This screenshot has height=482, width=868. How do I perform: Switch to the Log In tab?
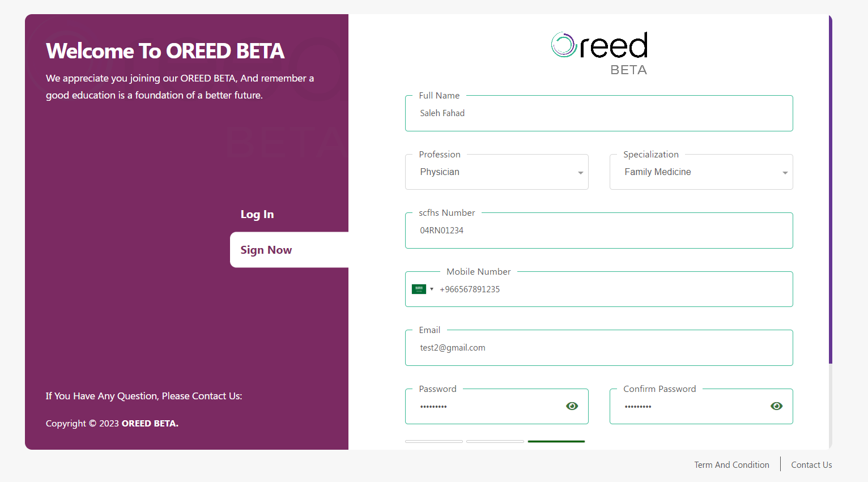tap(257, 215)
